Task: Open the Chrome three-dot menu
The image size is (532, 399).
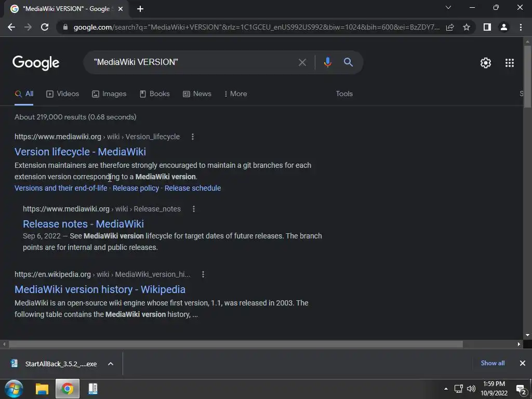Action: (521, 27)
